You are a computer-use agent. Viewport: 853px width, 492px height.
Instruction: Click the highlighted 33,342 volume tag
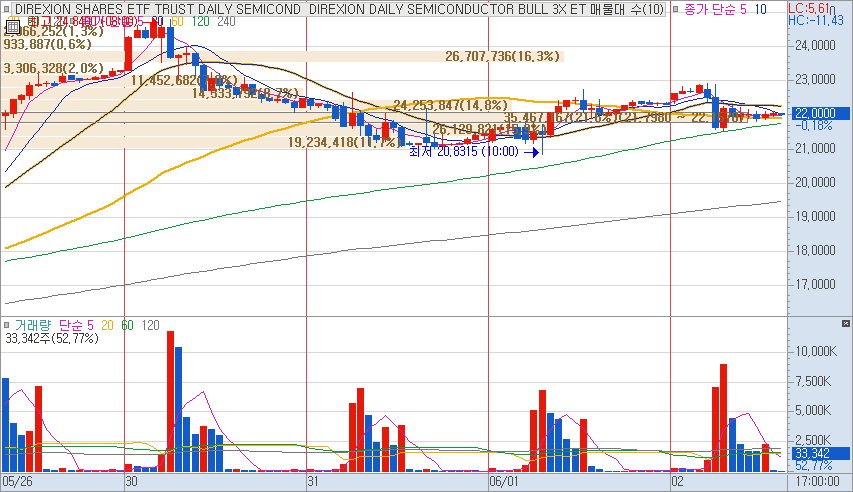[x=818, y=453]
